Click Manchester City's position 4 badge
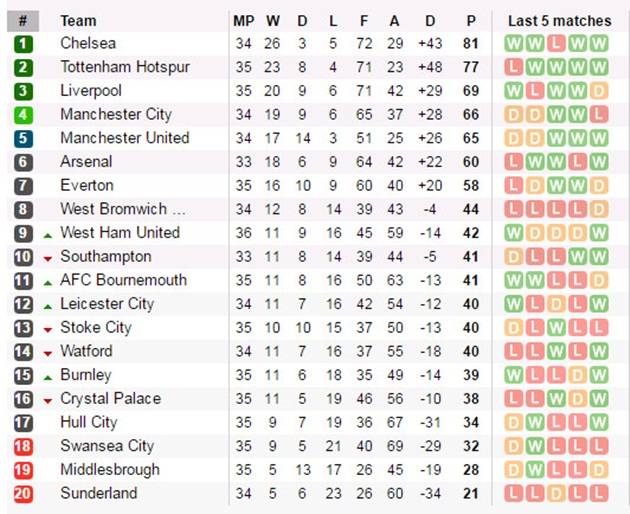 pyautogui.click(x=23, y=115)
